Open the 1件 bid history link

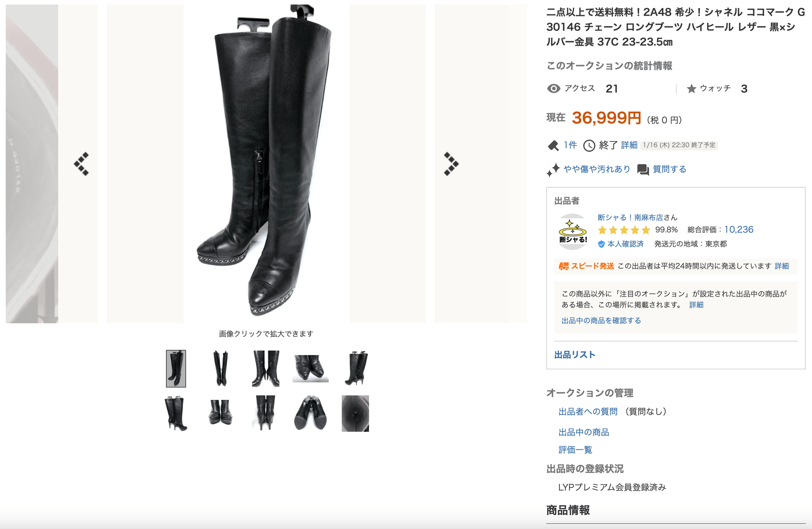(x=570, y=145)
